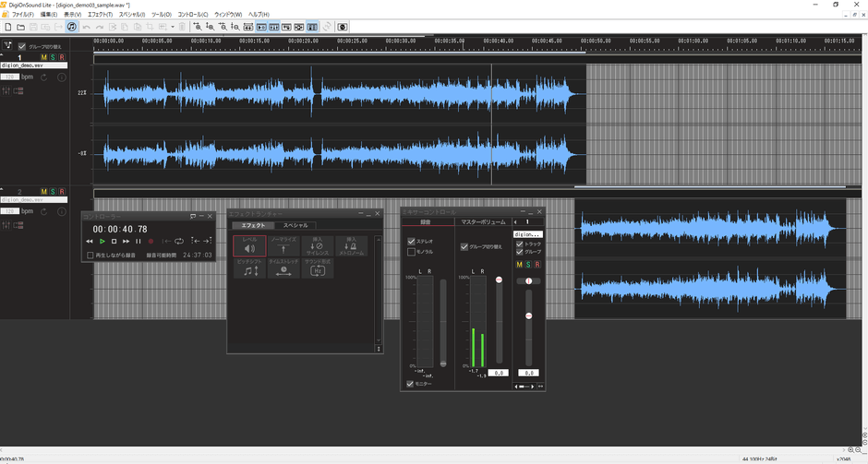The width and height of the screenshot is (868, 464).
Task: Click the Play button in the controller
Action: 102,241
